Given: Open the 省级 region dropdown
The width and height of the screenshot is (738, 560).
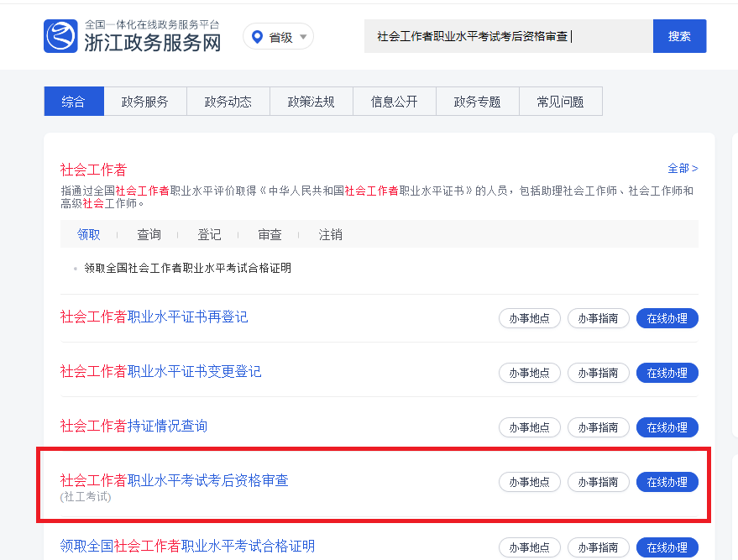Looking at the screenshot, I should (278, 37).
